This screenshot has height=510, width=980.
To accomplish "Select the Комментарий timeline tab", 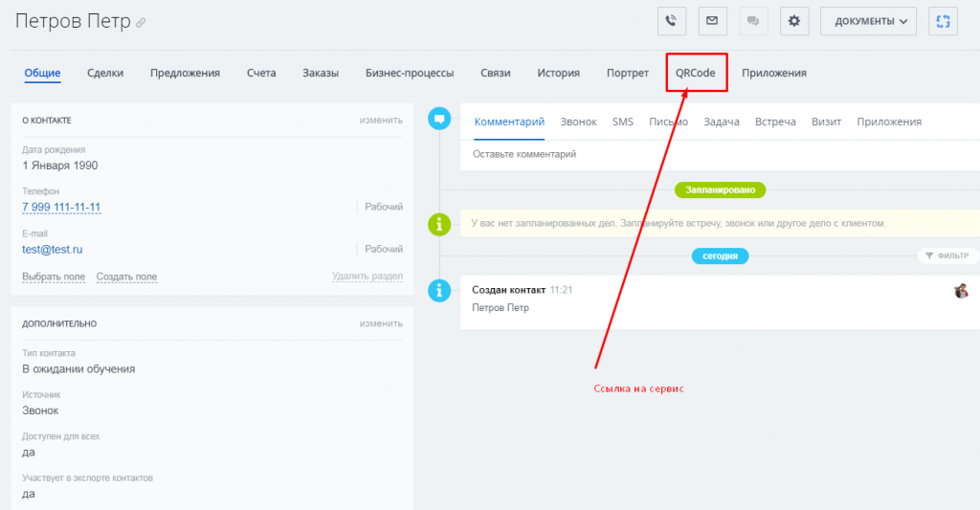I will (509, 122).
